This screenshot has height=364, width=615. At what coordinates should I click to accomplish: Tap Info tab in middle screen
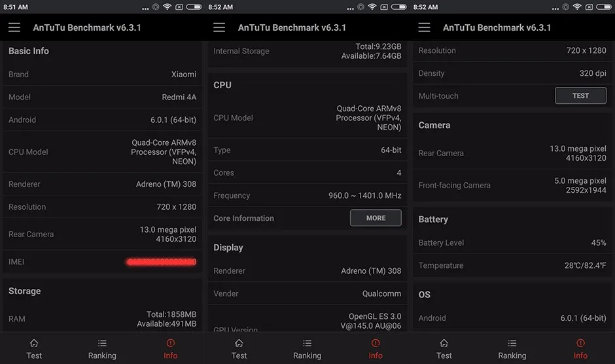pos(376,349)
